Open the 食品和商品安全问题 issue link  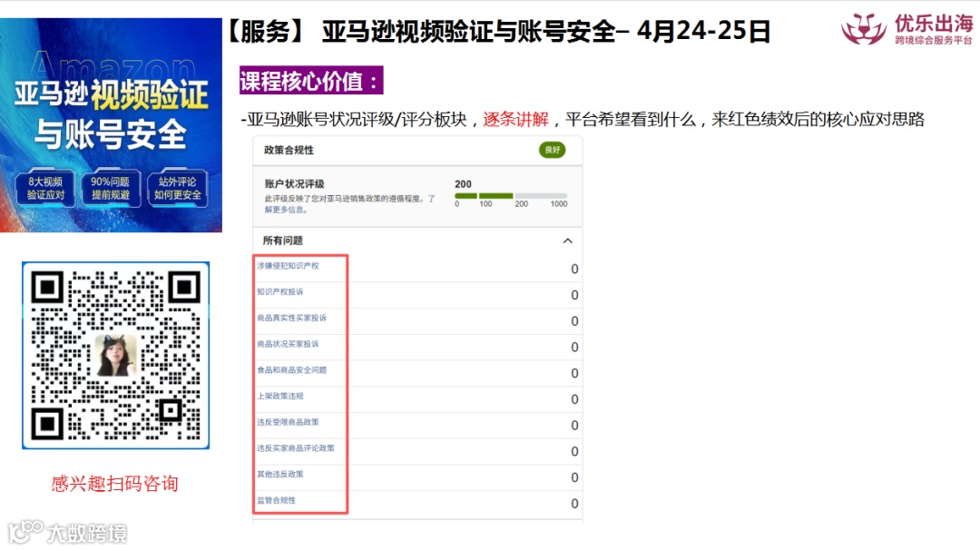tap(292, 370)
